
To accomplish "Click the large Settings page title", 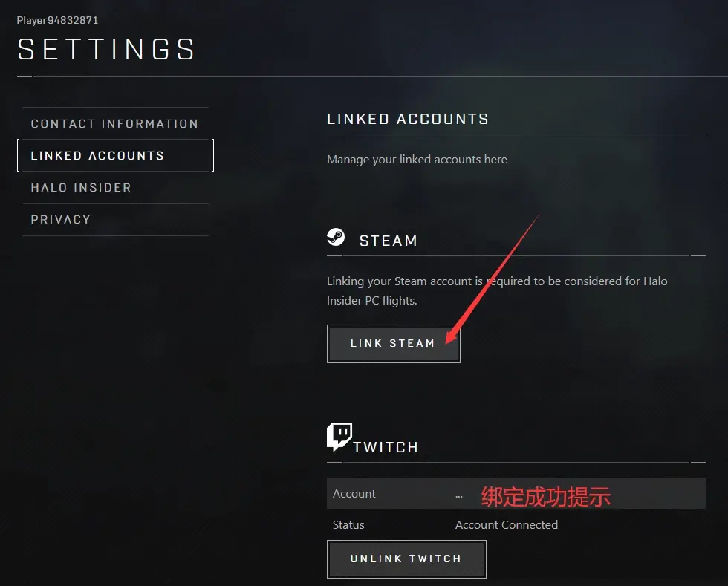I will [107, 50].
